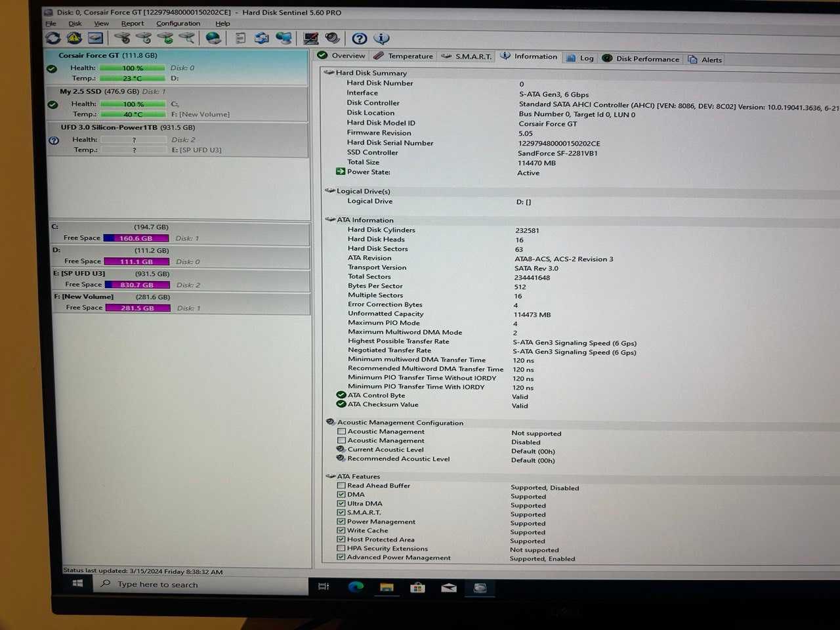Switch to the Temperature tab
Screen dimensions: 840x630
pyautogui.click(x=404, y=56)
